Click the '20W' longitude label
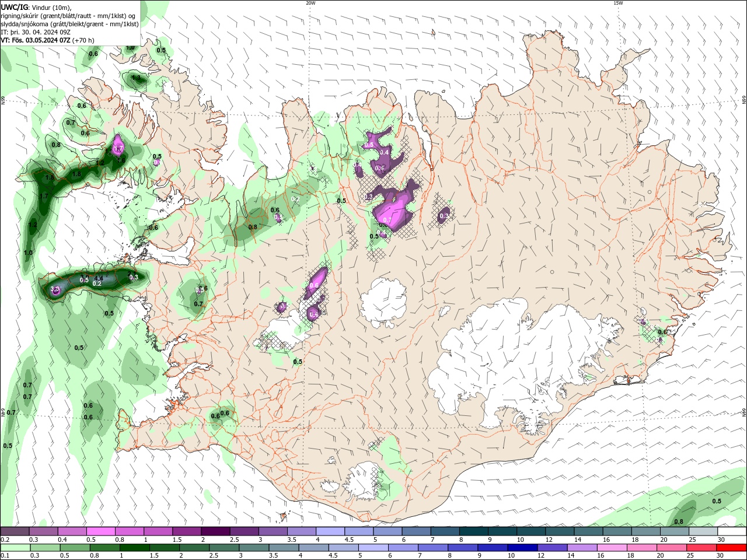Image resolution: width=747 pixels, height=560 pixels. (x=310, y=3)
